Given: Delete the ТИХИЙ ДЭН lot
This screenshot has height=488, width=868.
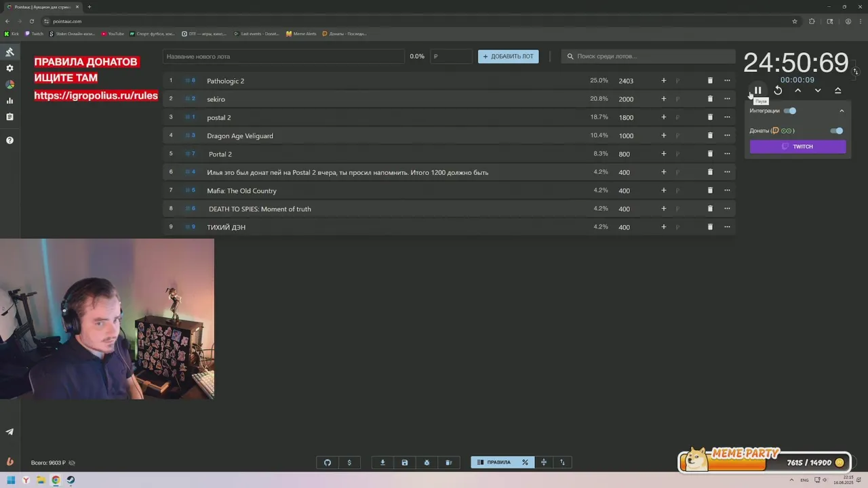Looking at the screenshot, I should [x=710, y=227].
